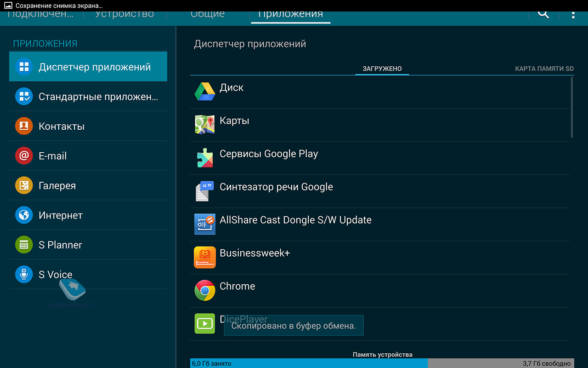Image resolution: width=588 pixels, height=368 pixels.
Task: Tap the yellow Галерея icon
Action: tap(24, 185)
